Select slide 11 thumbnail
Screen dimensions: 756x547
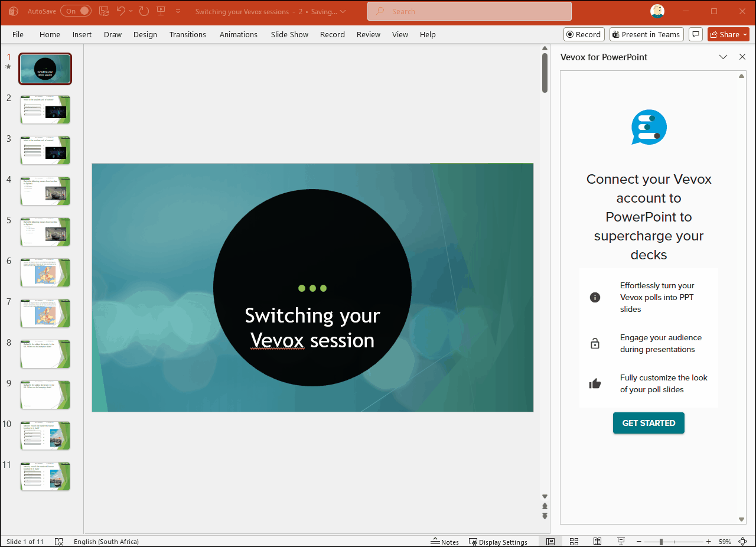coord(45,476)
